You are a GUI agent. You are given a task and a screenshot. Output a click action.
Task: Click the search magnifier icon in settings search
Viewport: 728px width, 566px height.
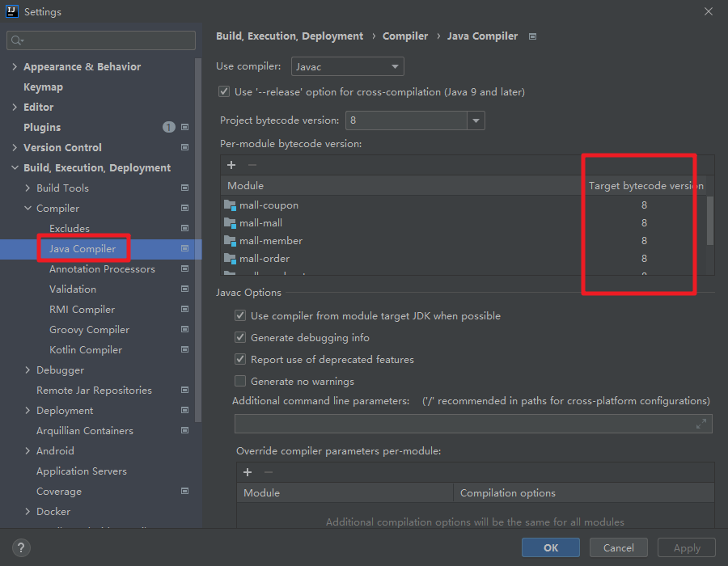click(x=18, y=40)
